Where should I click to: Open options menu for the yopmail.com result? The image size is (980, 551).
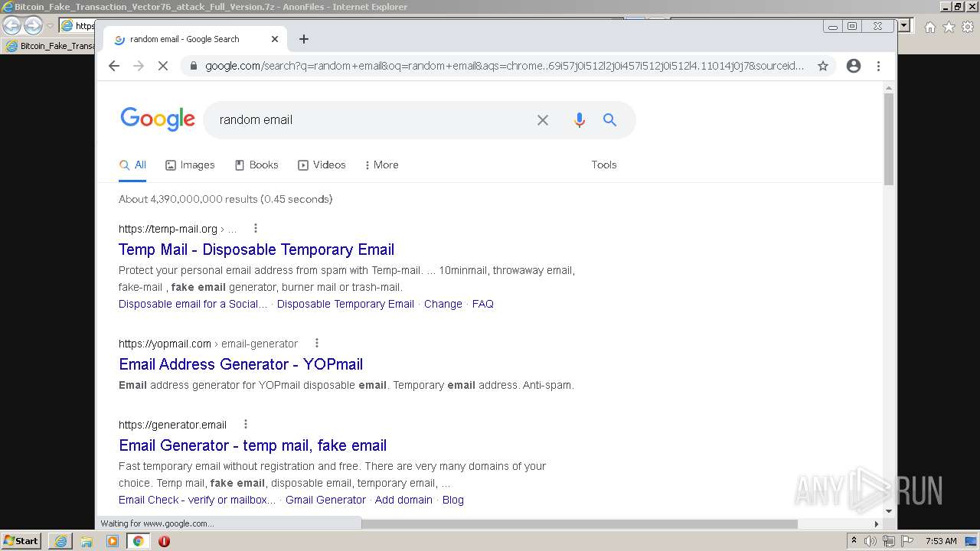click(x=317, y=343)
